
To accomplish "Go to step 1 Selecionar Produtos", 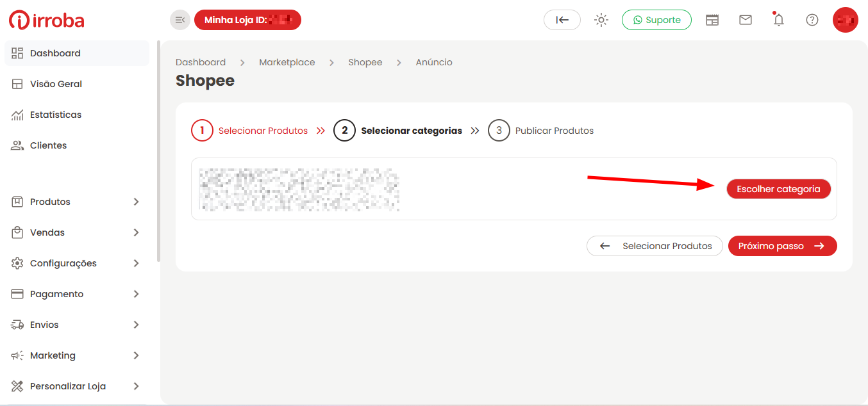I will (249, 131).
